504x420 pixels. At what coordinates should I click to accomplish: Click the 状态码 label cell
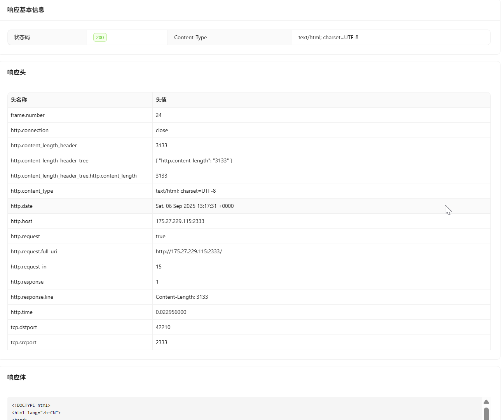click(22, 38)
